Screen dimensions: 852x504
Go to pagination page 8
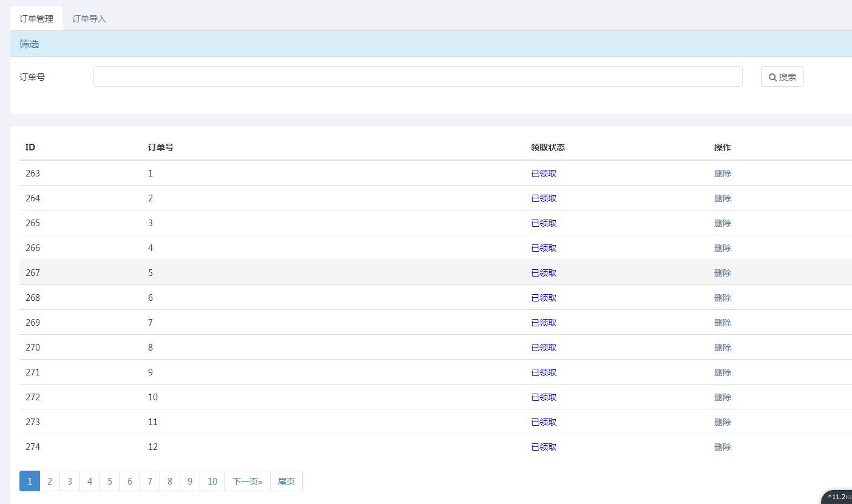click(170, 481)
